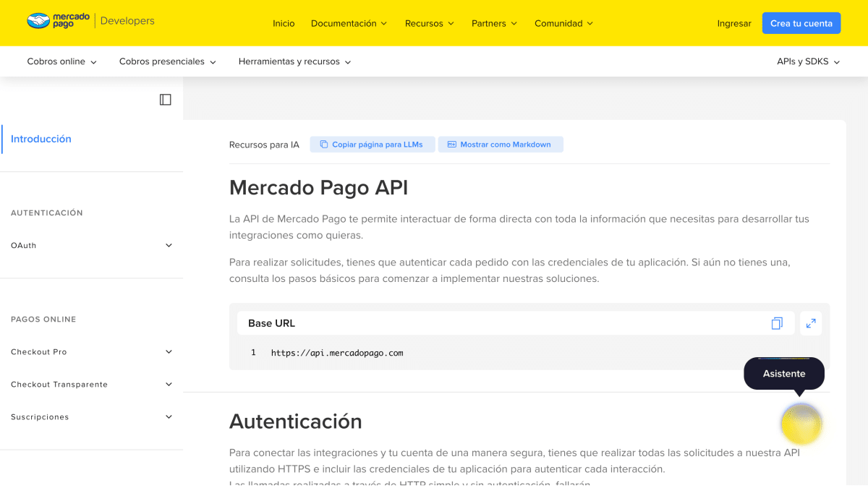Expand the Cobros presenciales submenu
Screen dimensions: 868x488
tap(168, 61)
